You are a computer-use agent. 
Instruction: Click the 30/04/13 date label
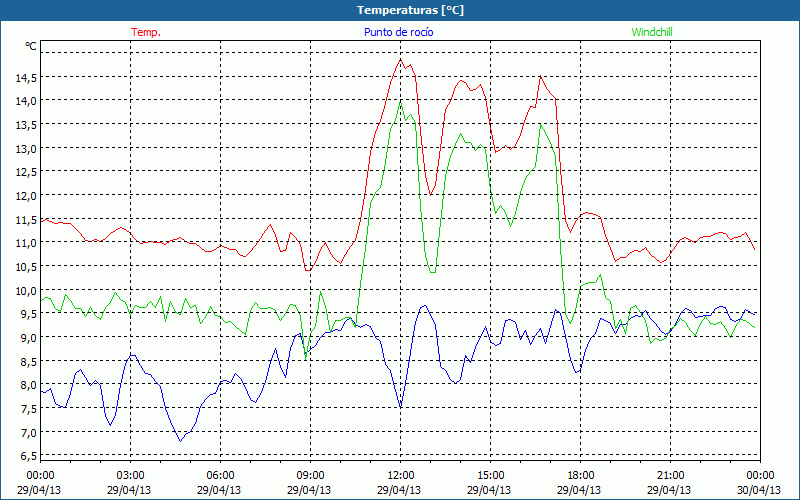tap(759, 490)
